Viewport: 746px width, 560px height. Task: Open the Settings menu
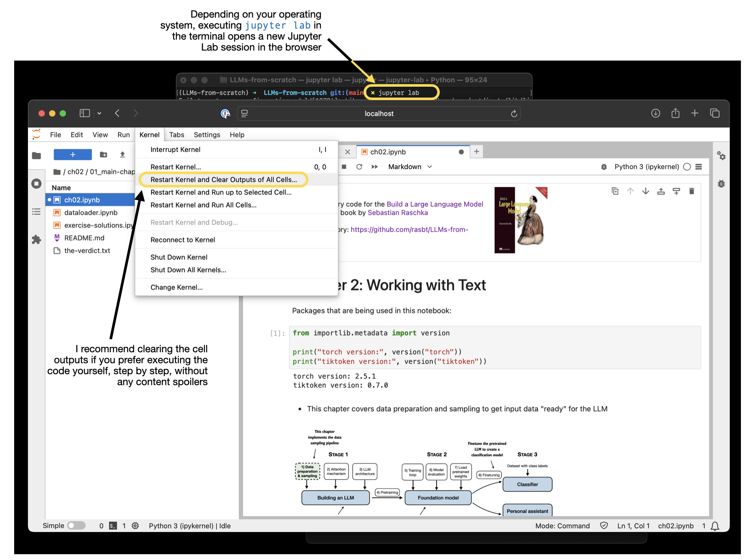click(x=207, y=135)
